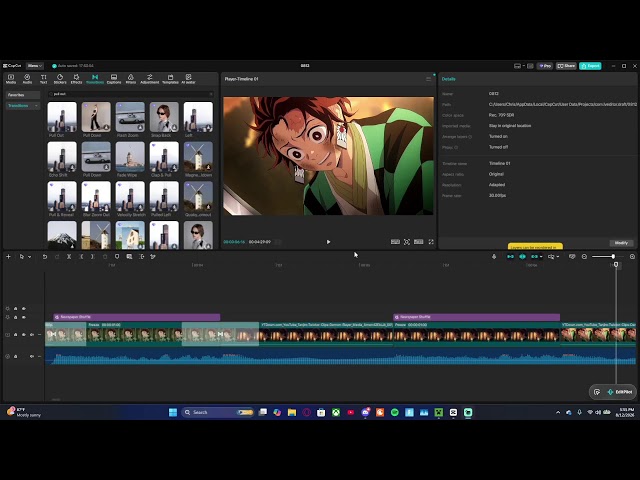This screenshot has height=480, width=640.
Task: Open the Effects panel
Action: pos(76,79)
